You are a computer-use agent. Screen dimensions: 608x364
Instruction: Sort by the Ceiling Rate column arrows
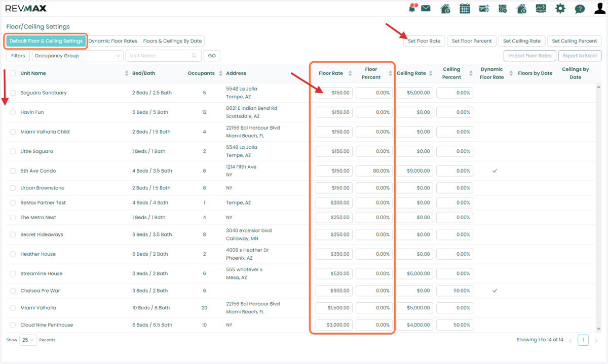point(431,73)
